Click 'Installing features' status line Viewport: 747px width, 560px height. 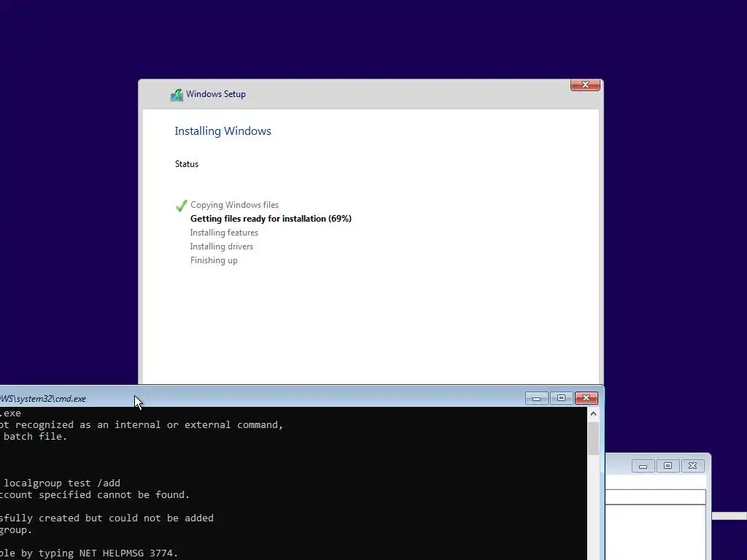[x=224, y=233]
